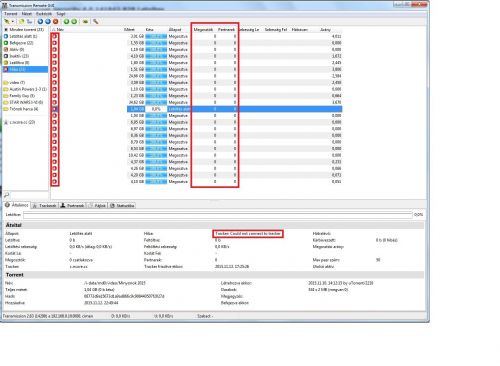Click the first green arrow toolbar icon
This screenshot has height=366, width=500.
coord(66,22)
